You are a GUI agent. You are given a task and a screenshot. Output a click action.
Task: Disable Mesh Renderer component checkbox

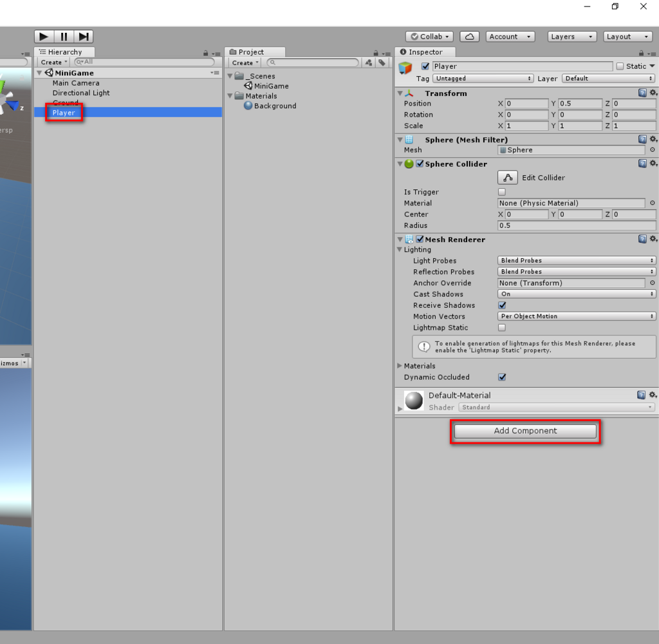pyautogui.click(x=420, y=239)
